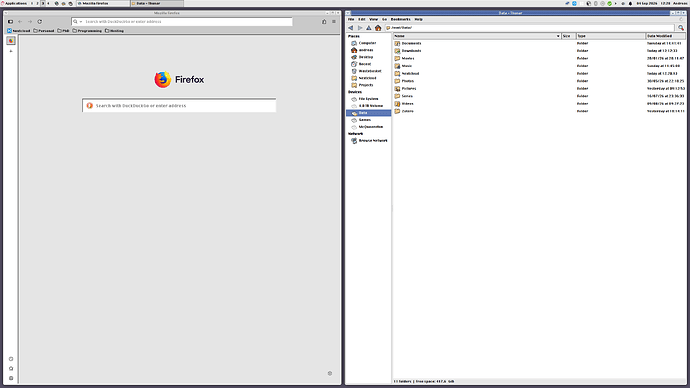The width and height of the screenshot is (690, 388).
Task: Select the Firefox tab in vertical tab strip
Action: pyautogui.click(x=11, y=40)
